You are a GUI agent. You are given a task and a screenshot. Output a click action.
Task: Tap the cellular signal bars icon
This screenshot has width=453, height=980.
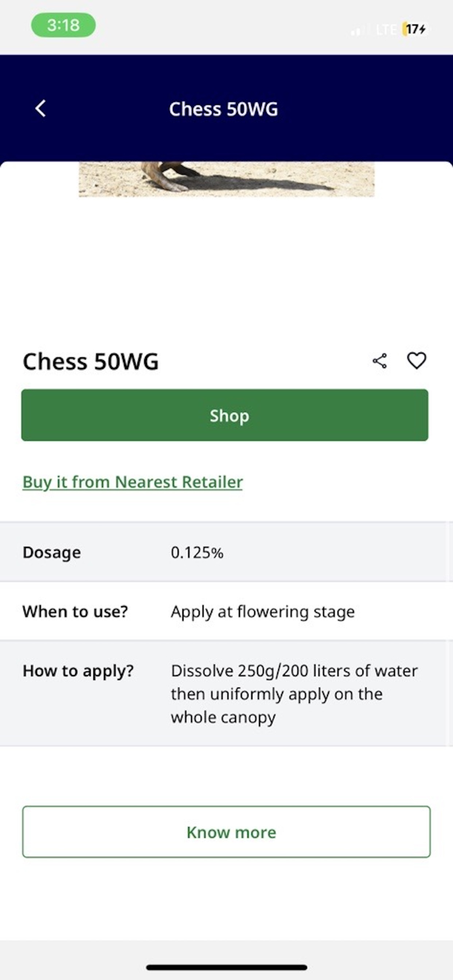[x=358, y=30]
